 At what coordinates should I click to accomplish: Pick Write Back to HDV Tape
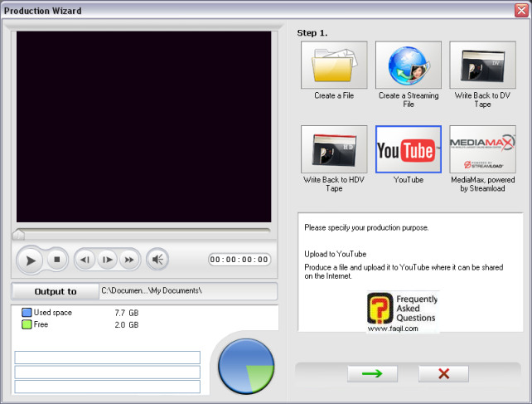coord(334,149)
